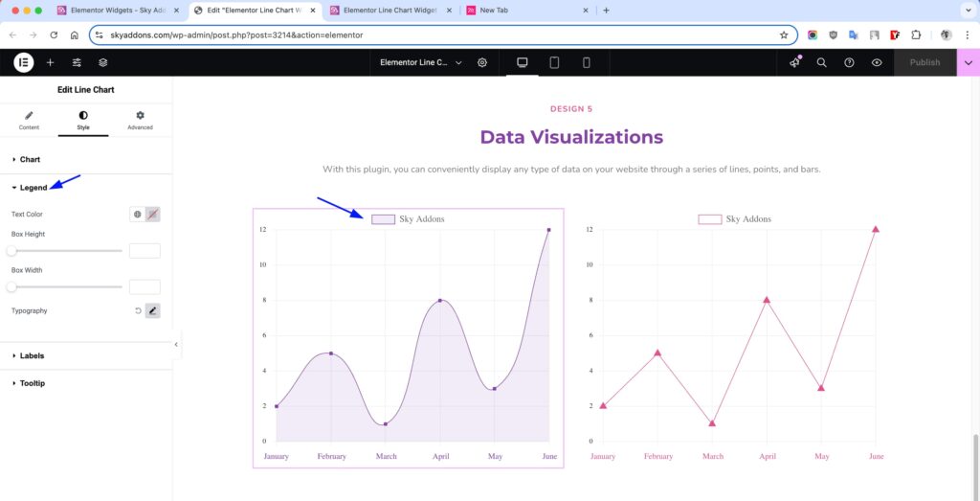Switch to Mobile responsive view
The width and height of the screenshot is (980, 501).
[x=586, y=62]
